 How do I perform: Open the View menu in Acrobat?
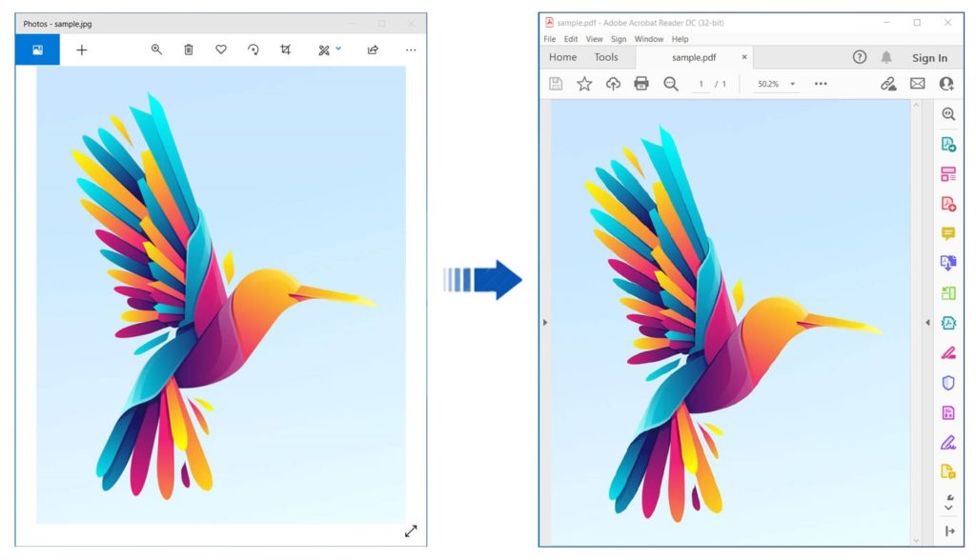(595, 39)
